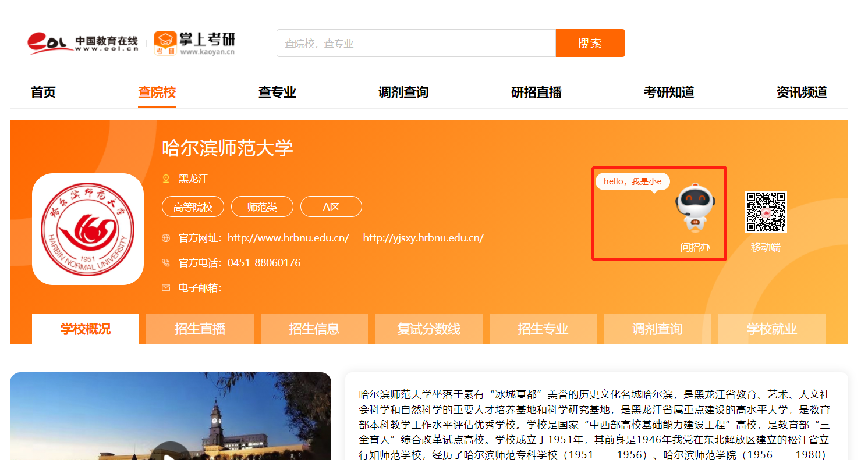Click the 小e robot assistant icon

point(695,208)
